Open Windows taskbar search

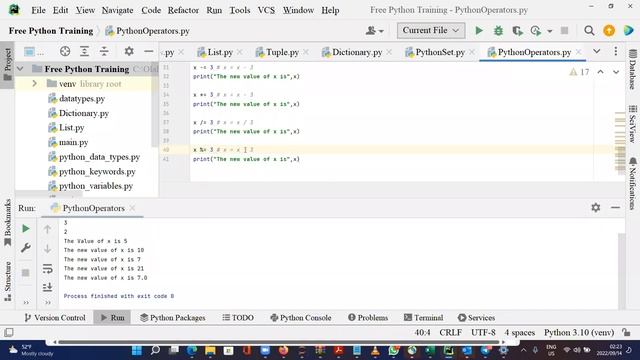(x=155, y=350)
